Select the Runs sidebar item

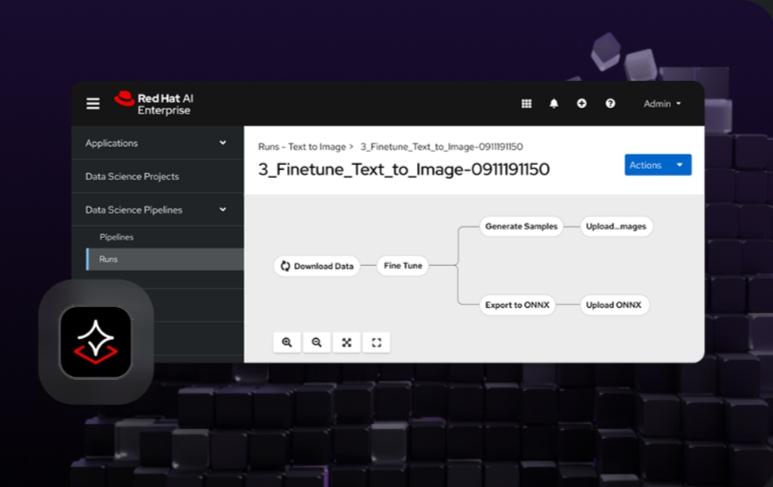pos(108,259)
